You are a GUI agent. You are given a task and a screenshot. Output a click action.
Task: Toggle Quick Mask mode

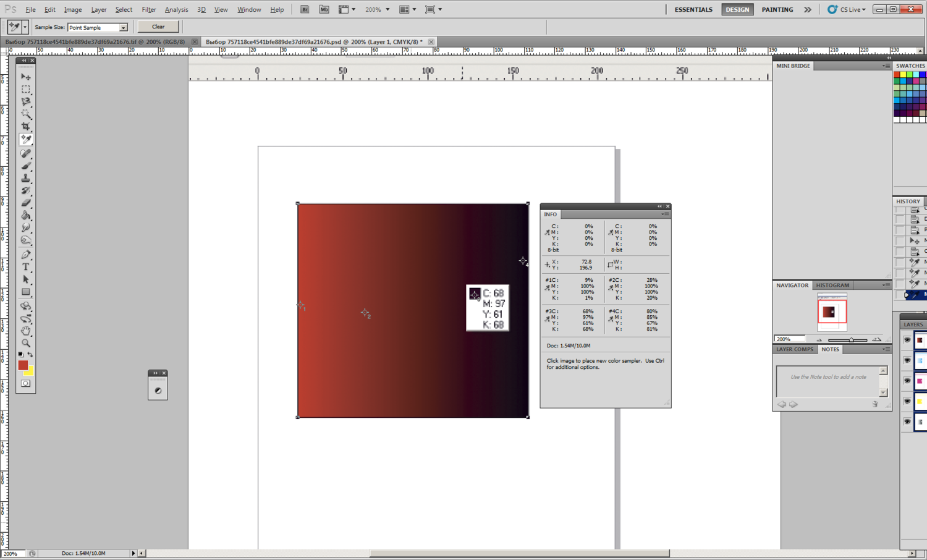coord(25,384)
